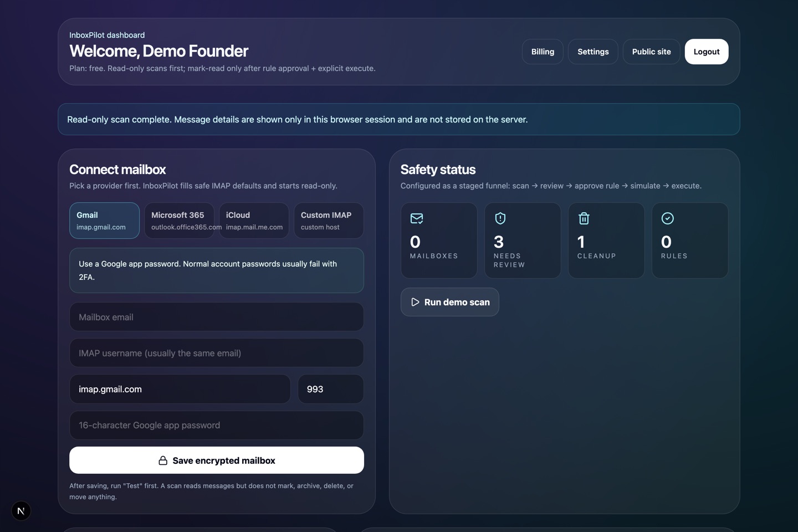Focus the Mailbox email field
Viewport: 798px width, 532px height.
pyautogui.click(x=217, y=317)
